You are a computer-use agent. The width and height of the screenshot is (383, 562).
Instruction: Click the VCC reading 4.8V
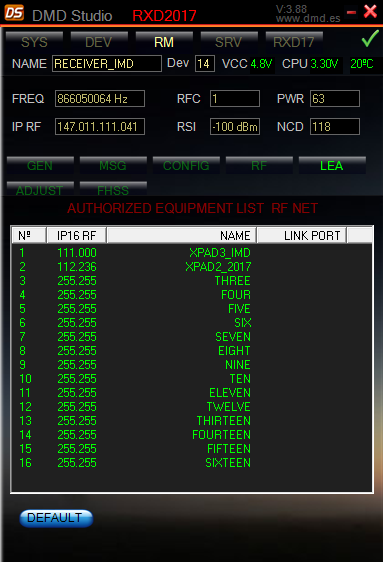(x=261, y=64)
